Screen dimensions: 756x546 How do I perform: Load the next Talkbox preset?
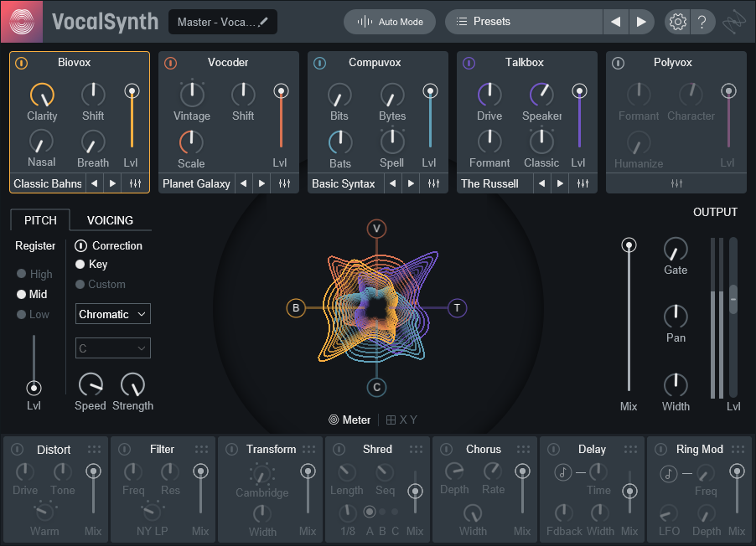pos(560,183)
